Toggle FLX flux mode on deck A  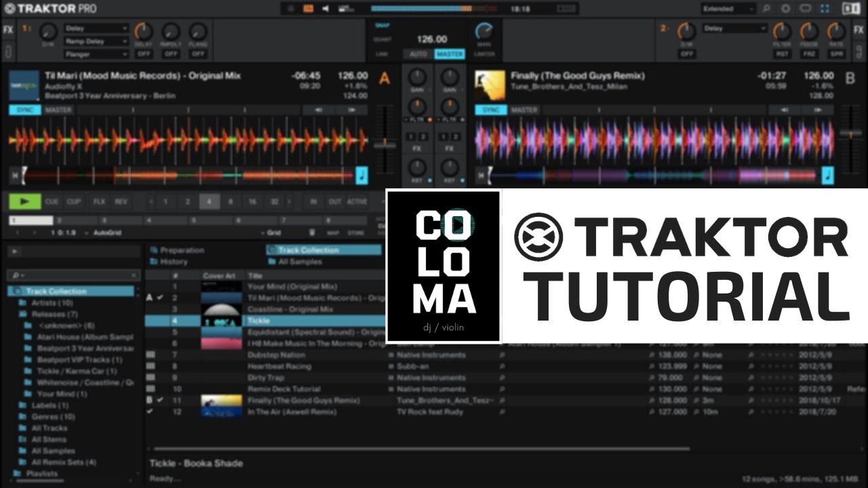tap(99, 201)
